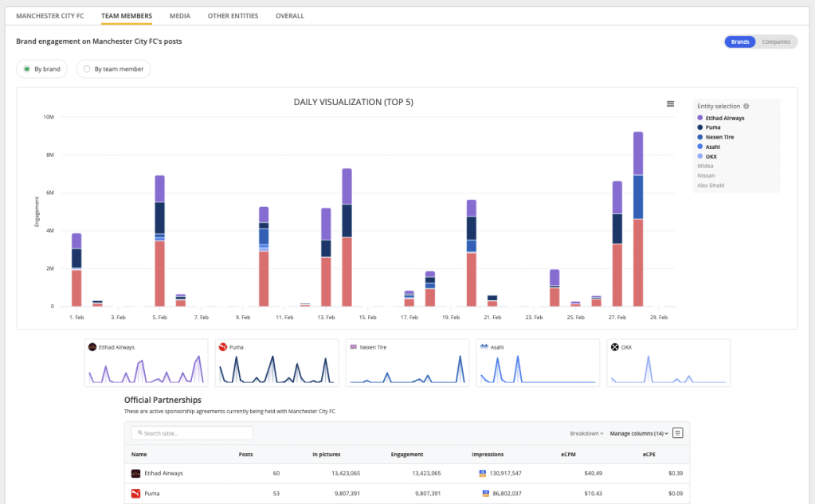
Task: Click the Puma logo in the table row
Action: coord(135,494)
